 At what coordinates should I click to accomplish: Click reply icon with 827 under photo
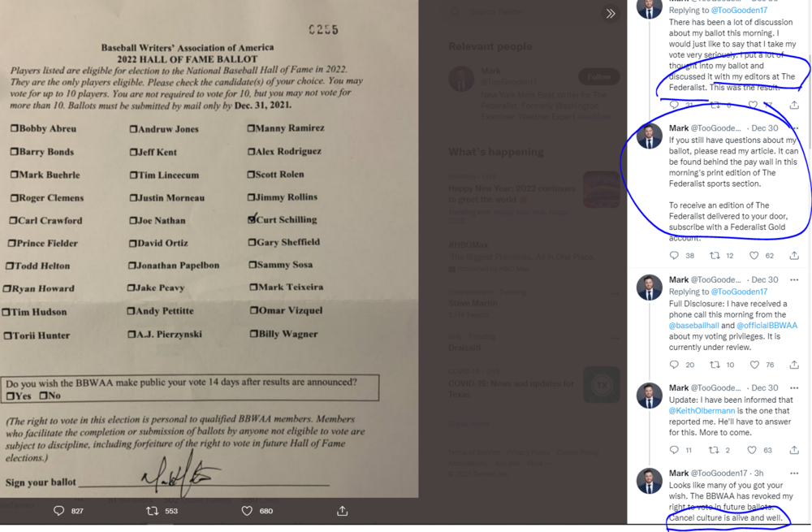(59, 511)
